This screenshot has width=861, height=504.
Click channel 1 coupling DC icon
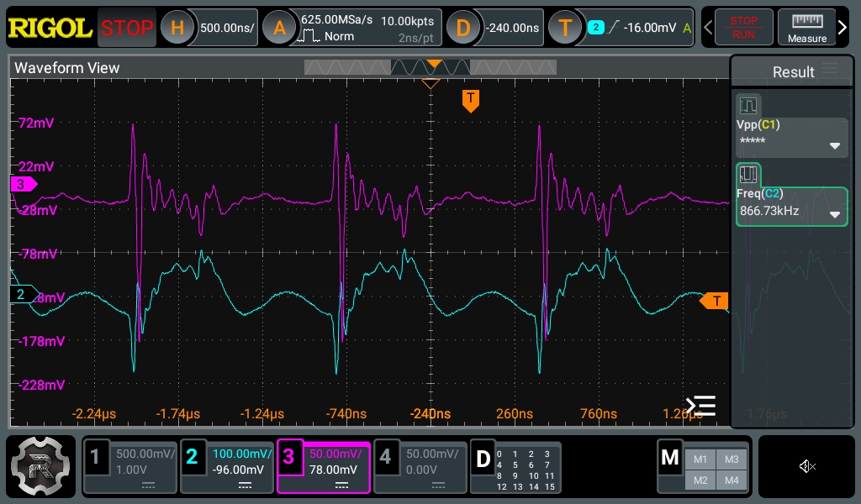pyautogui.click(x=148, y=486)
